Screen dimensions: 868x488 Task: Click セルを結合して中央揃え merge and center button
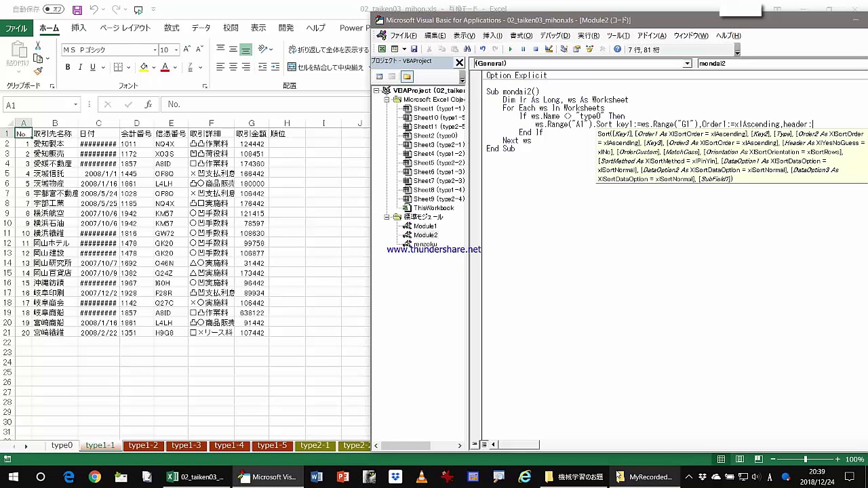326,67
